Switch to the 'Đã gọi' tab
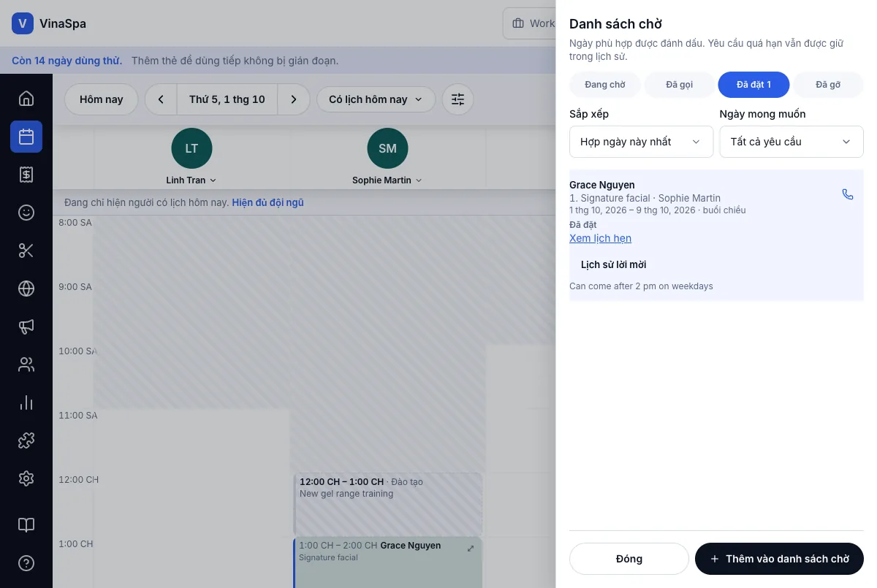 (x=680, y=85)
